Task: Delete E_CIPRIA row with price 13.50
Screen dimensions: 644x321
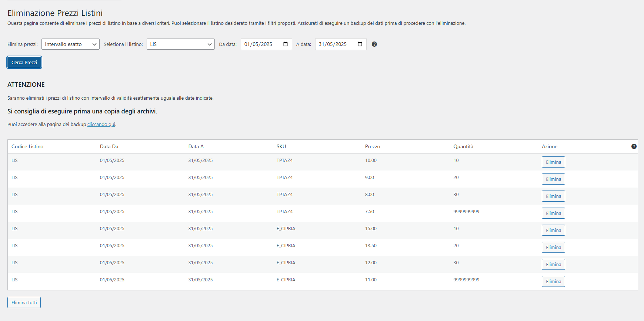Action: (553, 247)
